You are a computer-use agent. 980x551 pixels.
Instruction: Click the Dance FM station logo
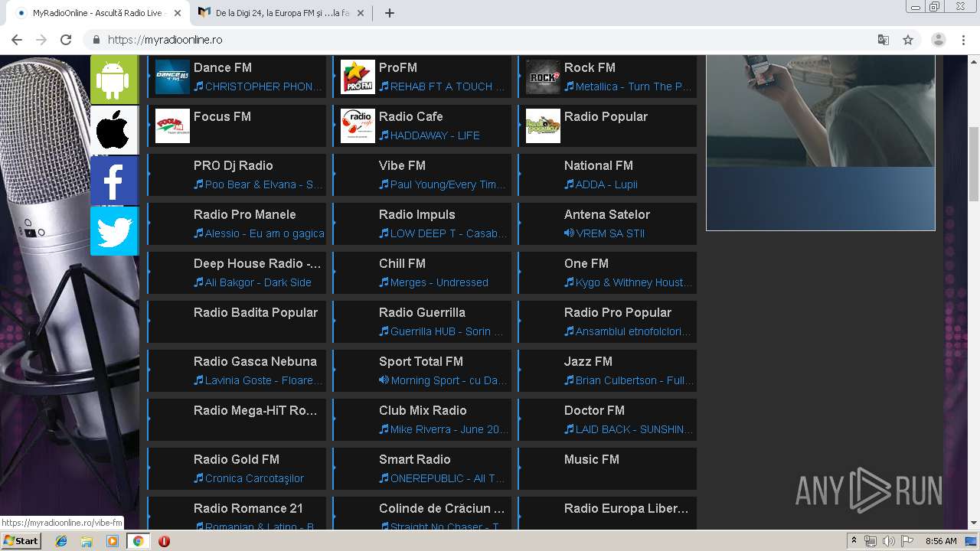[x=172, y=77]
